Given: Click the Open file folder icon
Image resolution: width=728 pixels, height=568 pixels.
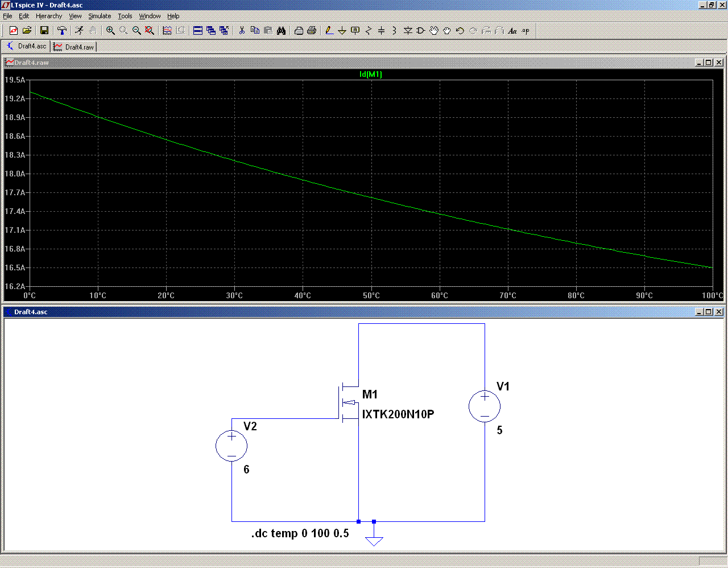Looking at the screenshot, I should (27, 31).
